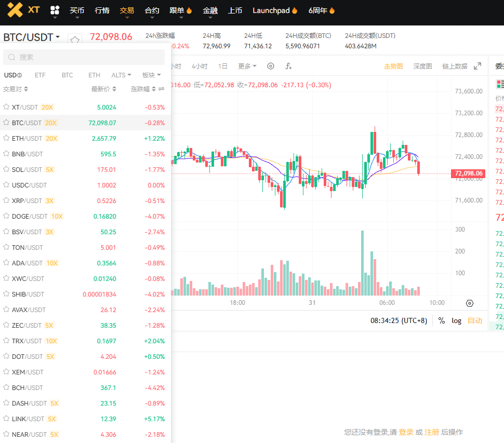The width and height of the screenshot is (504, 443).
Task: Favorite BTC/USDT with the header star
Action: coord(75,40)
